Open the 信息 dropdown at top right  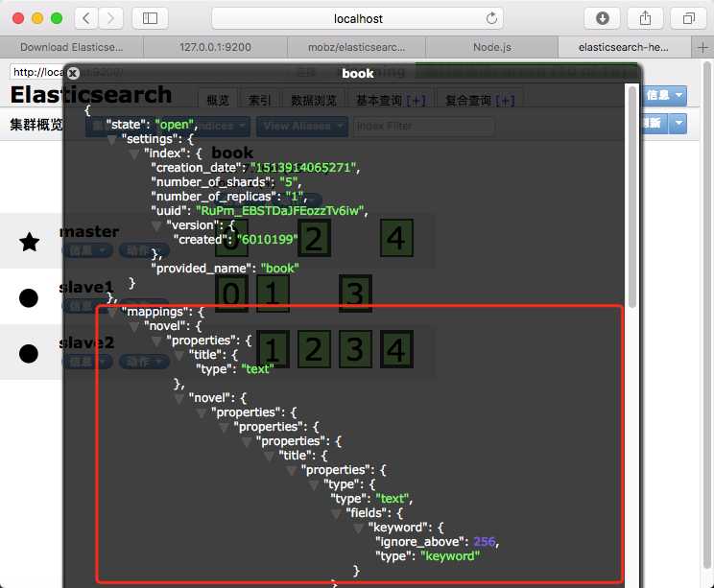(665, 95)
